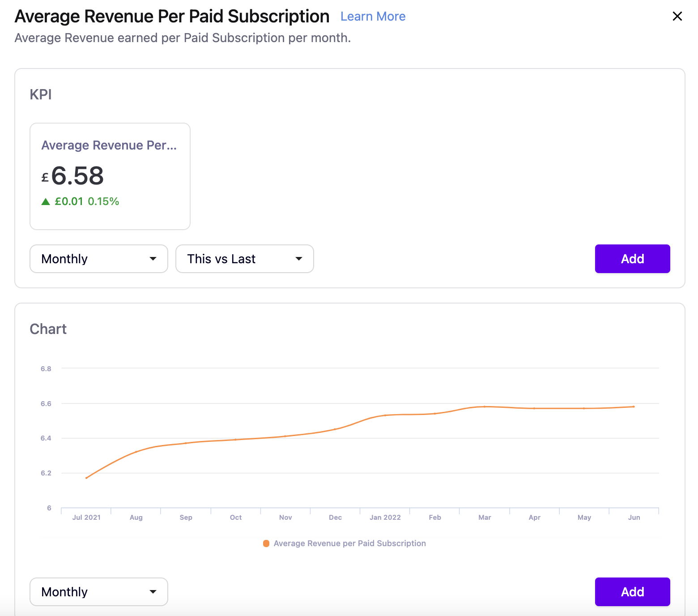Click the Average Revenue KPI card
Screen dimensions: 698x616
click(x=110, y=176)
